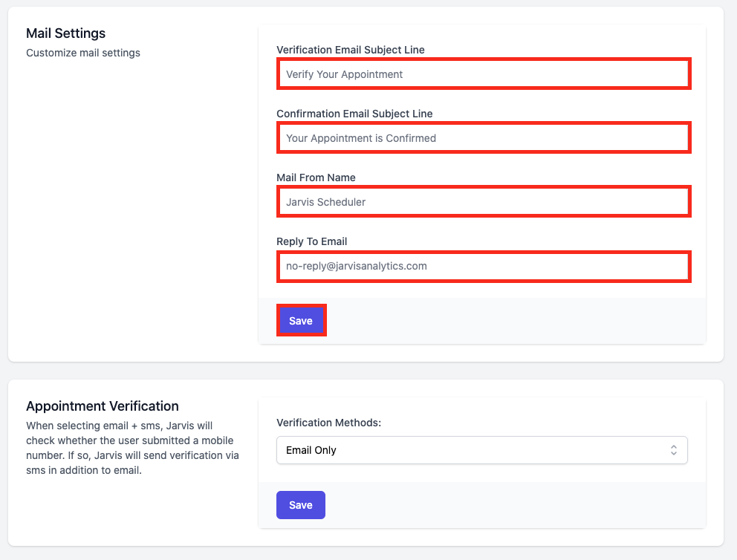The height and width of the screenshot is (560, 737).
Task: Click the 'Mail From Name' label
Action: [316, 178]
